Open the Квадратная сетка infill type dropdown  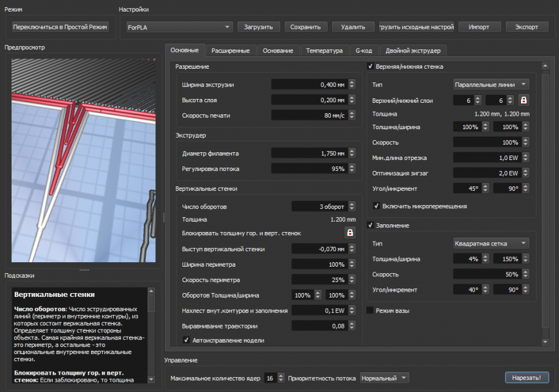(x=492, y=244)
